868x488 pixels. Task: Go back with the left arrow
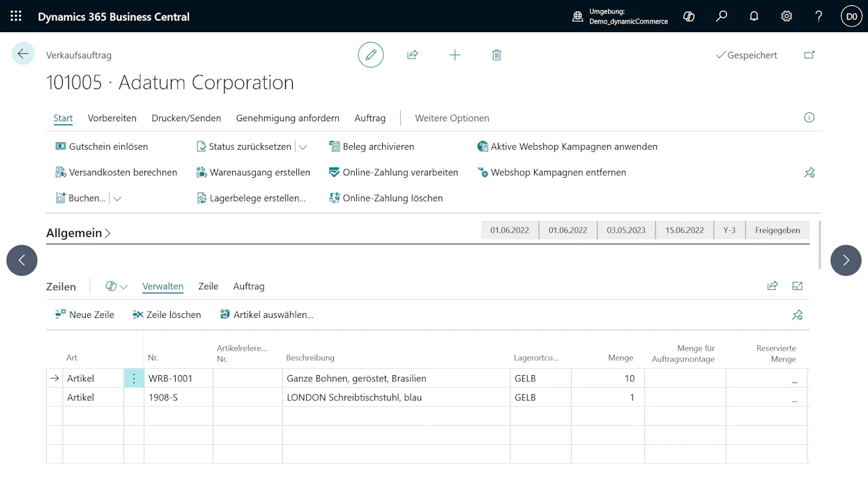pyautogui.click(x=23, y=54)
